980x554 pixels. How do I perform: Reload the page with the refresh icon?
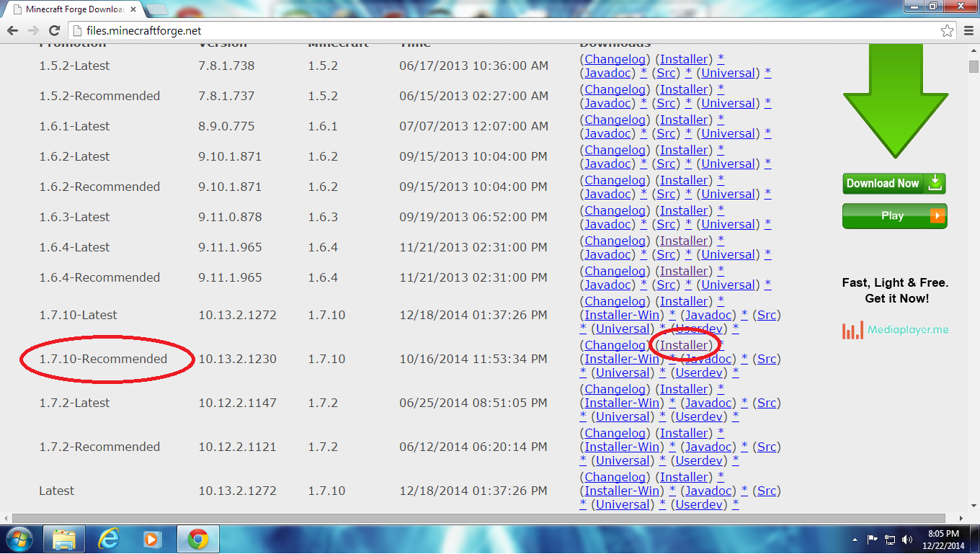click(54, 31)
